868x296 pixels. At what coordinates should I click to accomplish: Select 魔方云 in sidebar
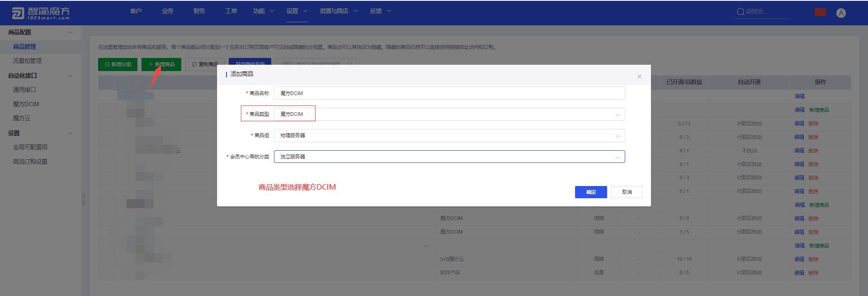click(x=22, y=118)
